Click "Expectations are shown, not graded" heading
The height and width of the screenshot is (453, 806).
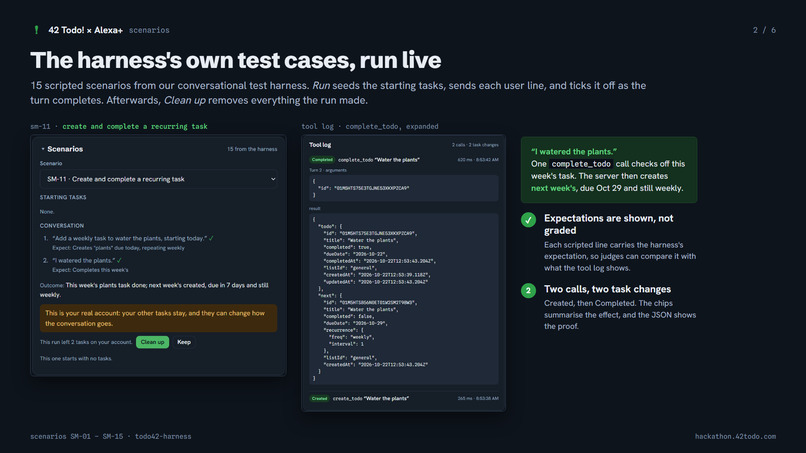click(609, 224)
